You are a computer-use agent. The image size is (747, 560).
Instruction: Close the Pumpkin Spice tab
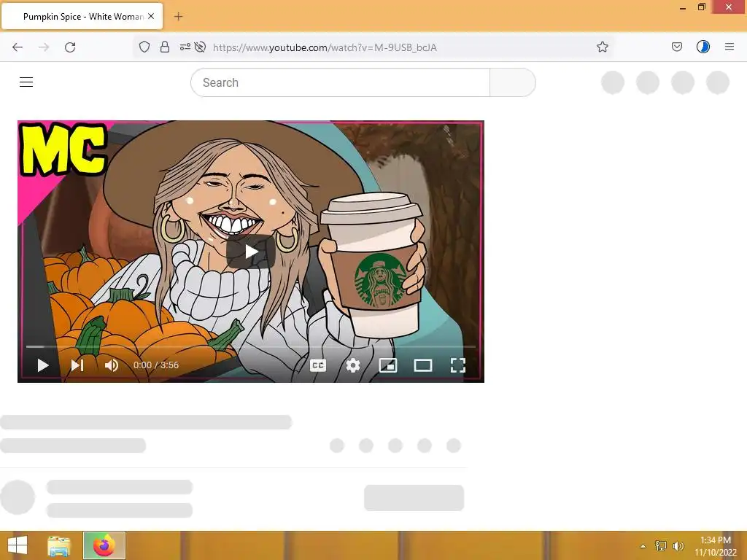[151, 16]
